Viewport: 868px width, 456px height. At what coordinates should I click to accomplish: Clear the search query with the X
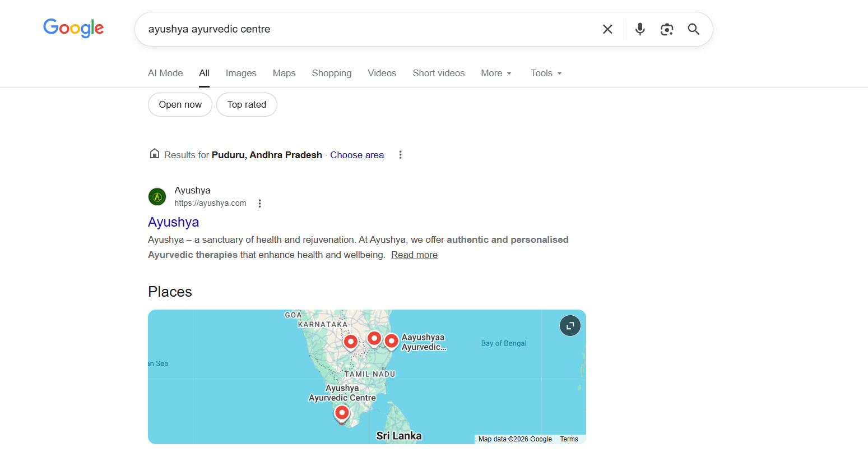607,29
